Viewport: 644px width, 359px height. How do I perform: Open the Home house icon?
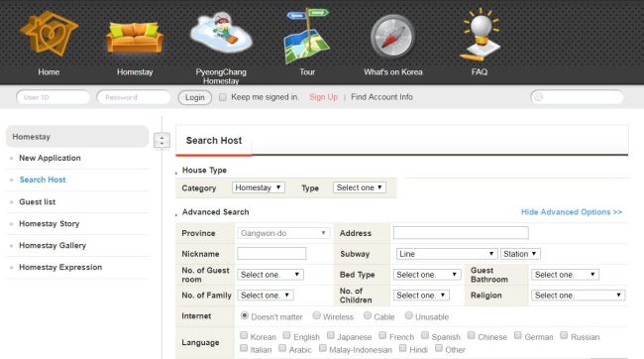click(x=49, y=34)
